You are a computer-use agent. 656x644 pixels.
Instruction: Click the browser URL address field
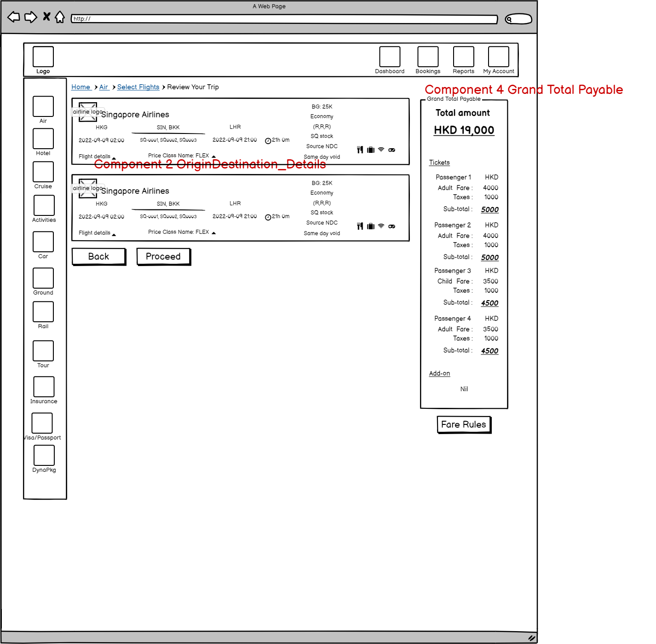click(x=284, y=19)
